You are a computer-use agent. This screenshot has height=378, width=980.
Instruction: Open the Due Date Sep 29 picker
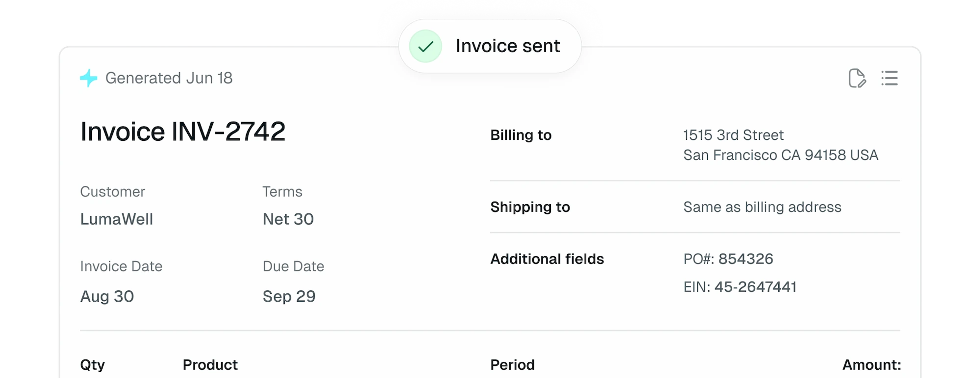pyautogui.click(x=289, y=296)
